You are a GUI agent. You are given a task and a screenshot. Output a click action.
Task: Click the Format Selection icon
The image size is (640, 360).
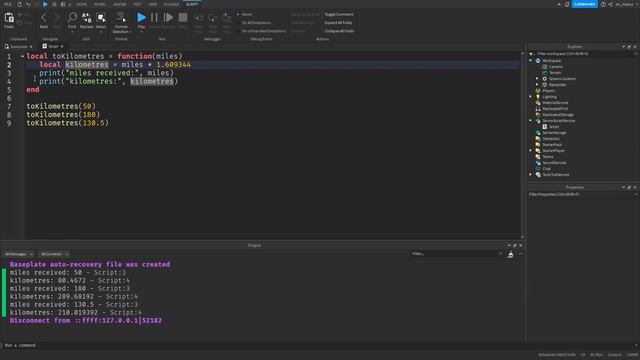[121, 17]
